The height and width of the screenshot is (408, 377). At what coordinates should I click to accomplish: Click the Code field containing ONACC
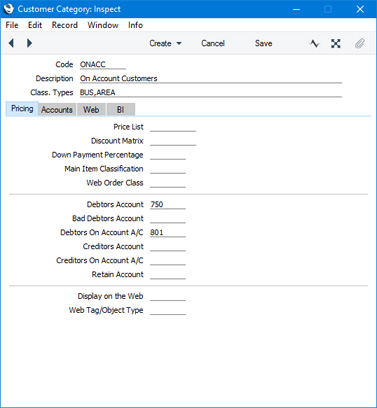tap(103, 65)
